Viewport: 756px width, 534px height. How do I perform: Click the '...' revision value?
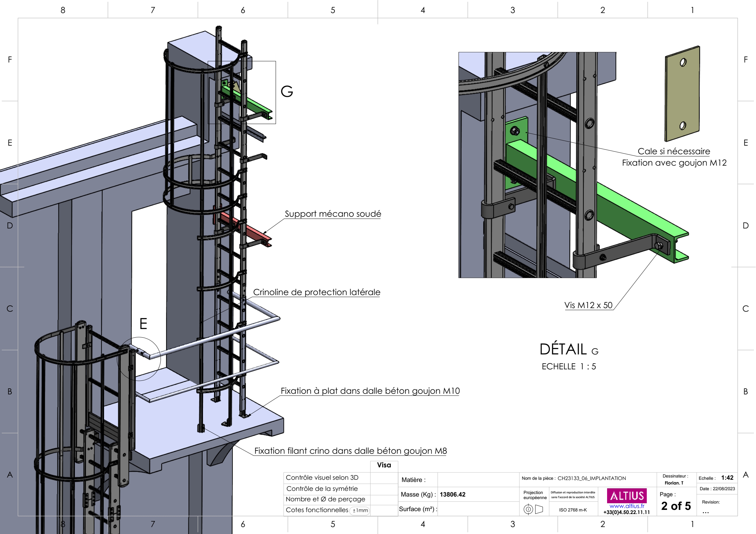[x=705, y=512]
